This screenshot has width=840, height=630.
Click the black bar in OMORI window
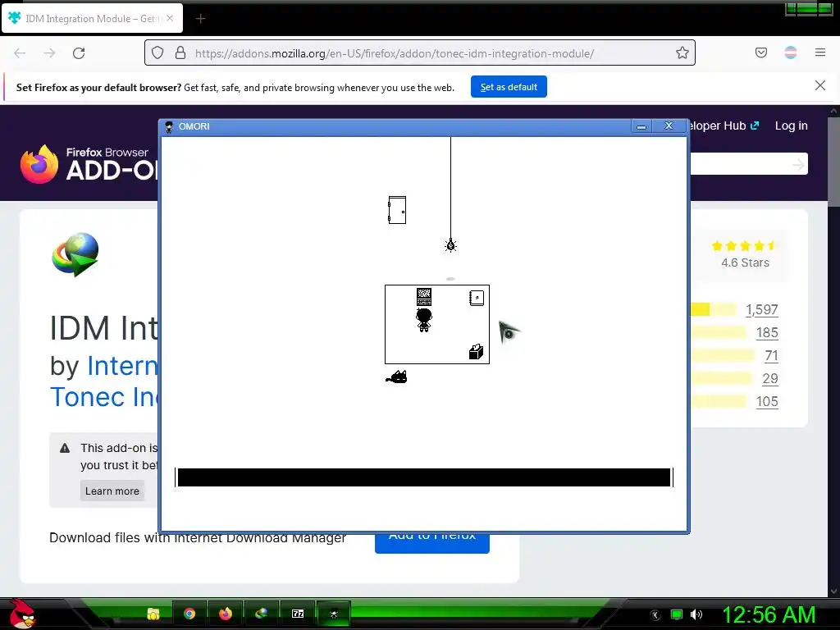[424, 477]
